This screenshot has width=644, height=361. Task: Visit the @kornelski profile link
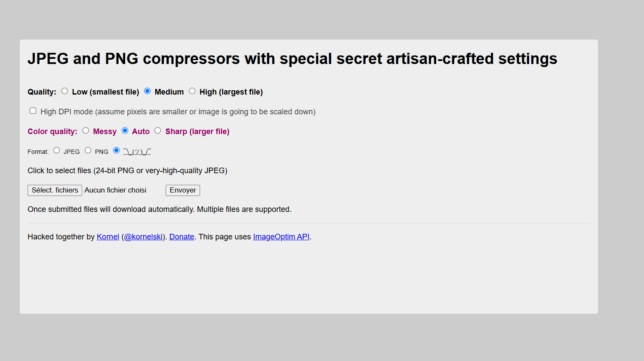point(143,237)
